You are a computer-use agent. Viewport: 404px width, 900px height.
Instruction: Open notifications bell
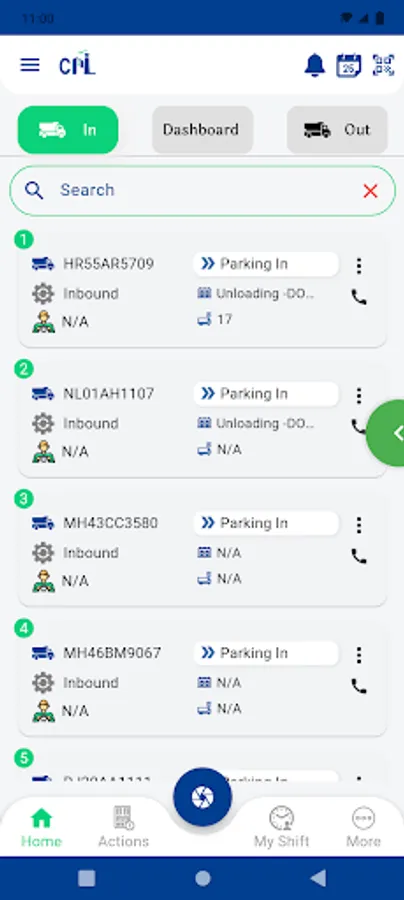(314, 65)
